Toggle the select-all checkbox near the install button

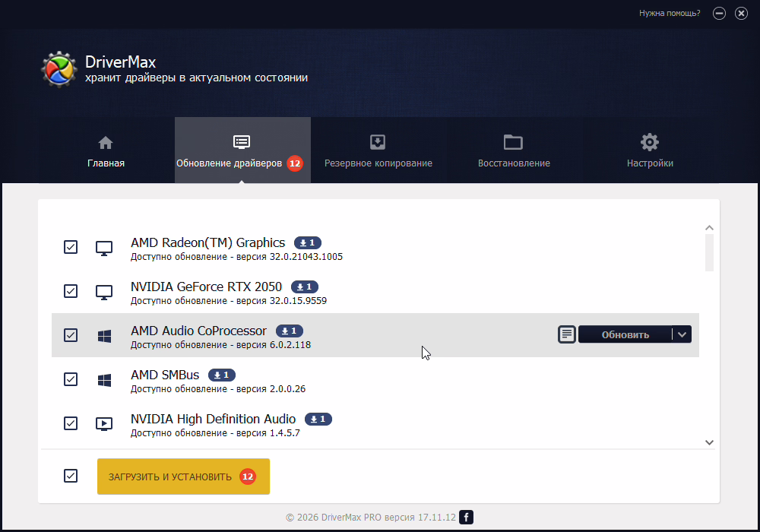(71, 476)
